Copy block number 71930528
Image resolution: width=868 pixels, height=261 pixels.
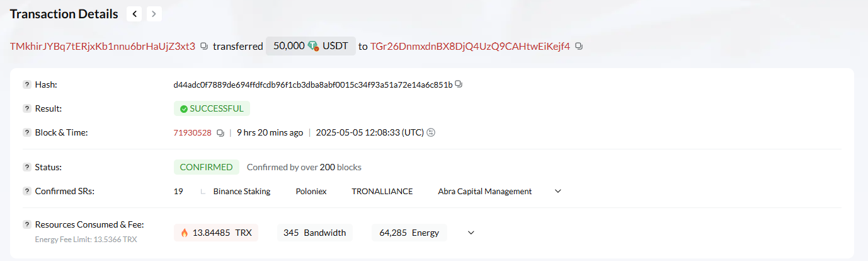(x=220, y=133)
